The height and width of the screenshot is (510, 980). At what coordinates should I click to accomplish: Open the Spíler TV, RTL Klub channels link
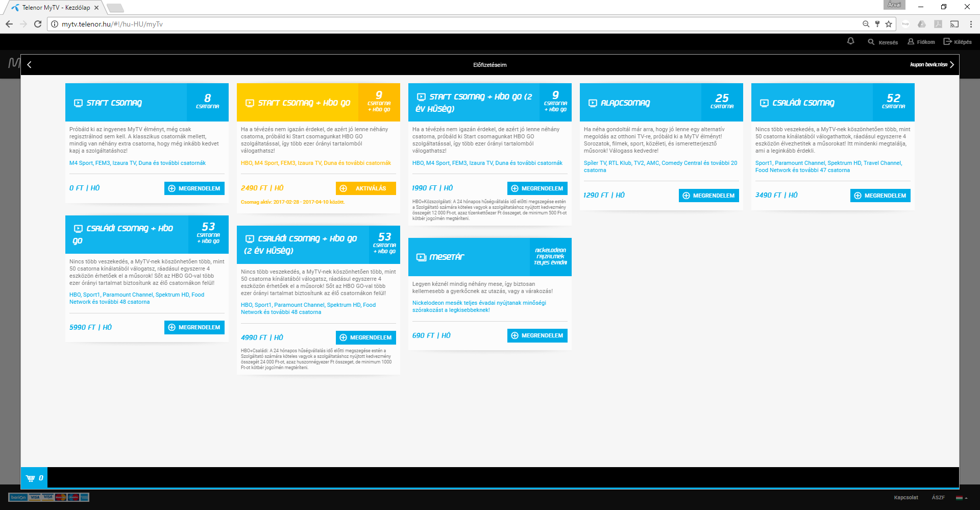pos(660,167)
